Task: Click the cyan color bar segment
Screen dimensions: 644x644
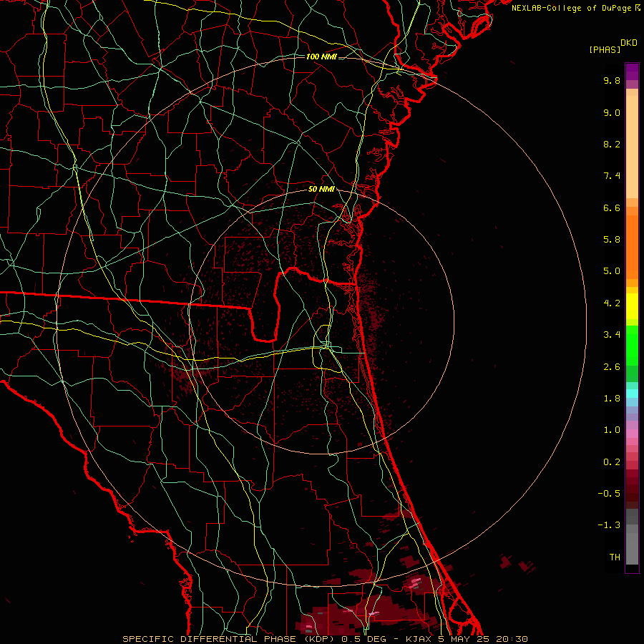Action: [x=632, y=394]
